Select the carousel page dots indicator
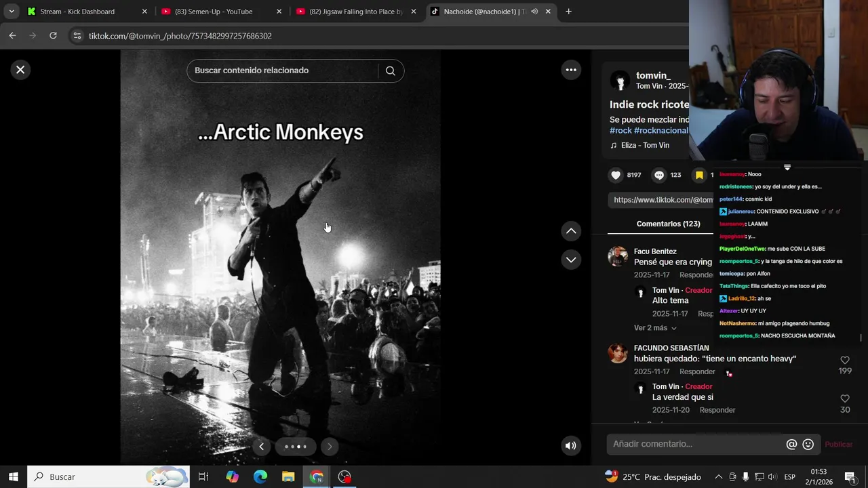 [296, 446]
